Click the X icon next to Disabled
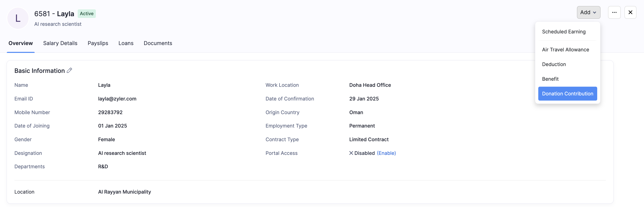The image size is (644, 207). 351,153
